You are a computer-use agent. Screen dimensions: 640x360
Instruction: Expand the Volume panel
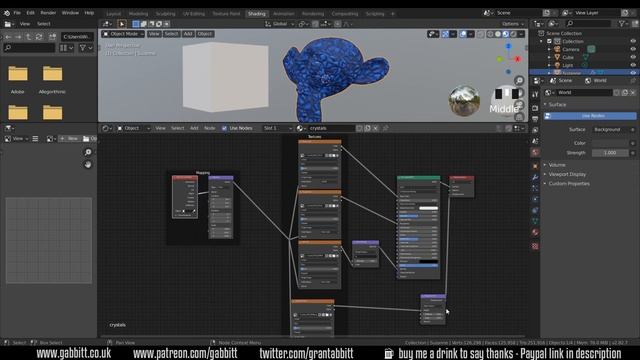[x=557, y=165]
